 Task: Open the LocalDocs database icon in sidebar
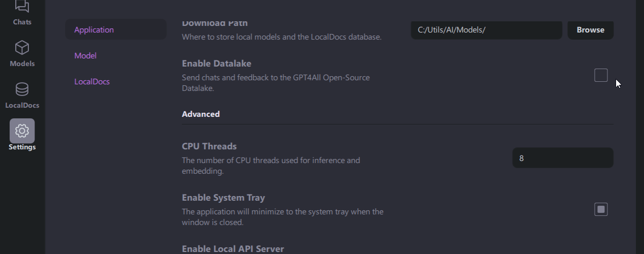22,89
